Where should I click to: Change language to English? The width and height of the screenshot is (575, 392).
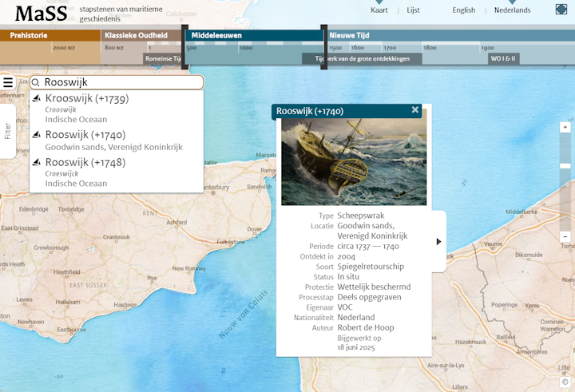point(463,10)
